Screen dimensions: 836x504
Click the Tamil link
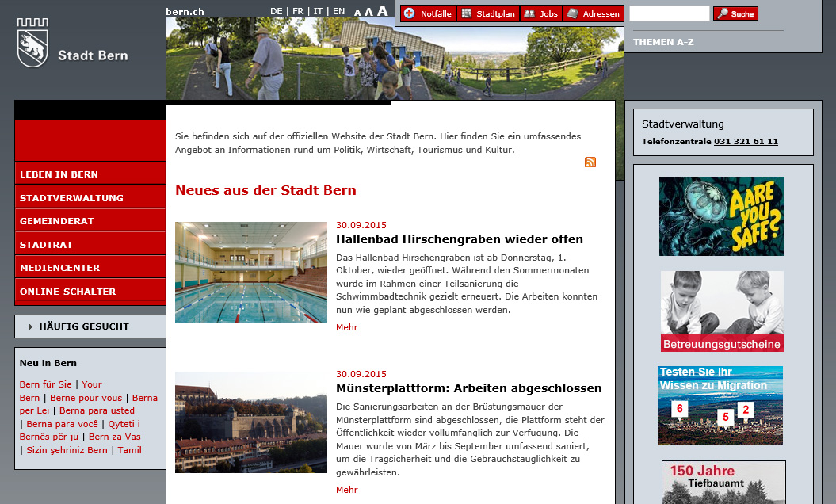129,450
